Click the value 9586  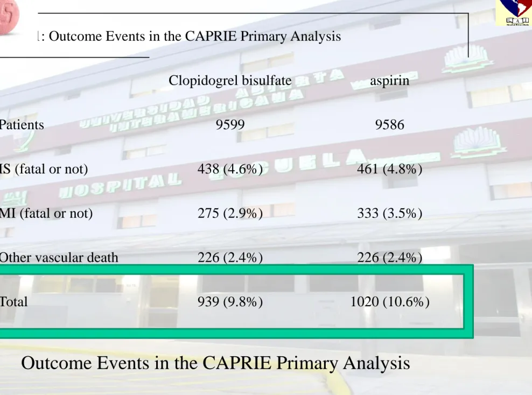click(389, 125)
